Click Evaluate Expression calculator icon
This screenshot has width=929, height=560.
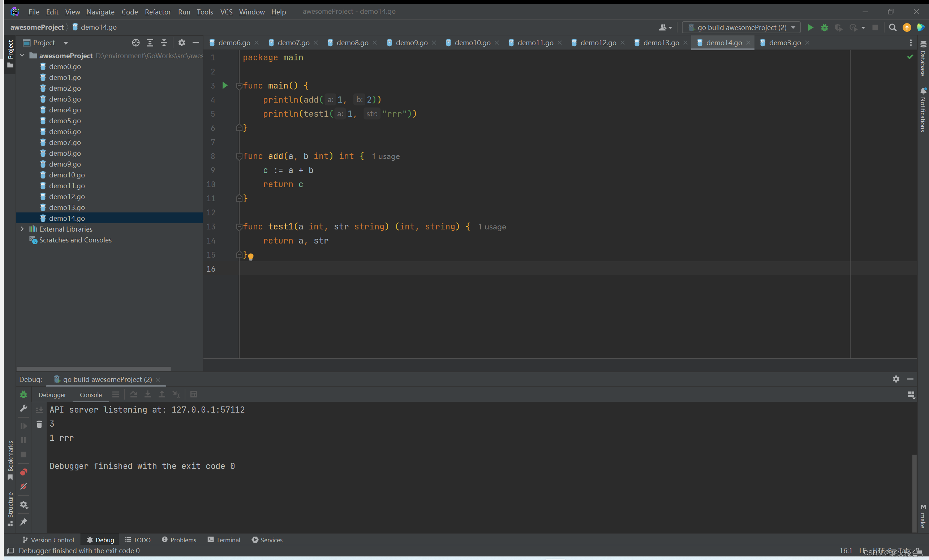pyautogui.click(x=193, y=394)
